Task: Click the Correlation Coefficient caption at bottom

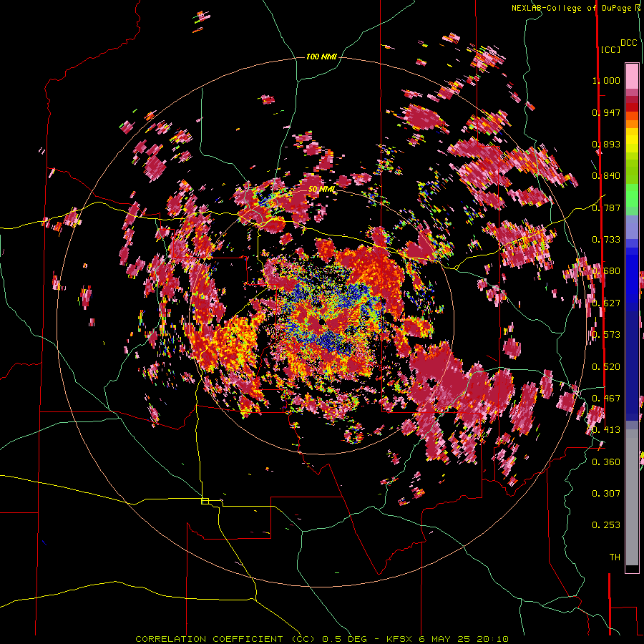Action: point(322,639)
